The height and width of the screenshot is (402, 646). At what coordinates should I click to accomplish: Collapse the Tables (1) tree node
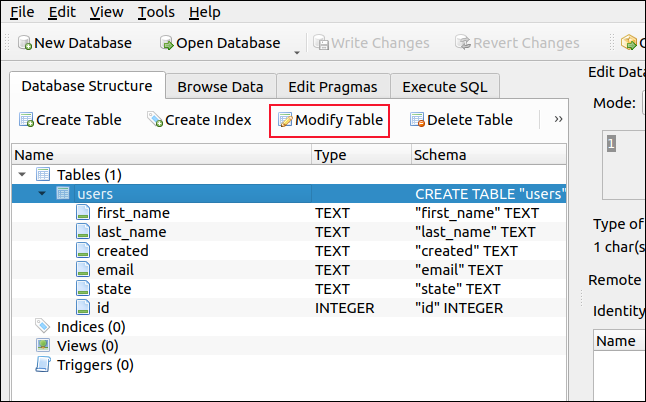22,175
